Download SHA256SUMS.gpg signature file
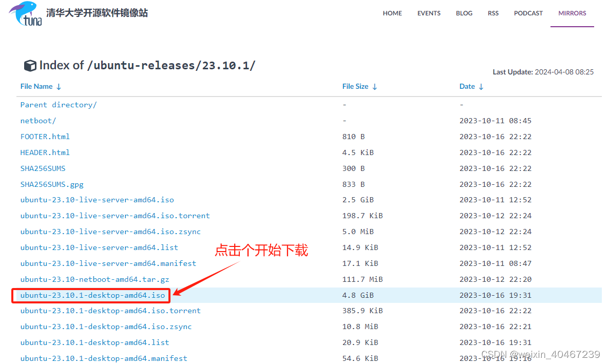Image resolution: width=608 pixels, height=364 pixels. [x=52, y=184]
